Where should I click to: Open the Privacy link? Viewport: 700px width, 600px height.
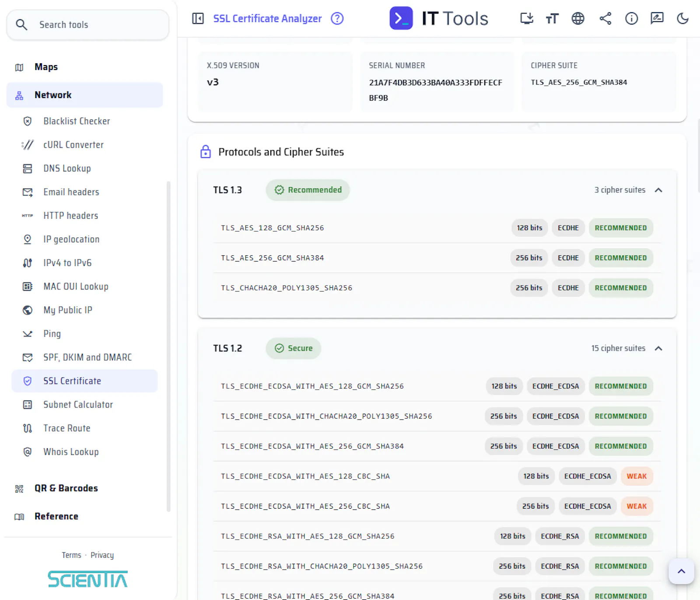tap(102, 555)
